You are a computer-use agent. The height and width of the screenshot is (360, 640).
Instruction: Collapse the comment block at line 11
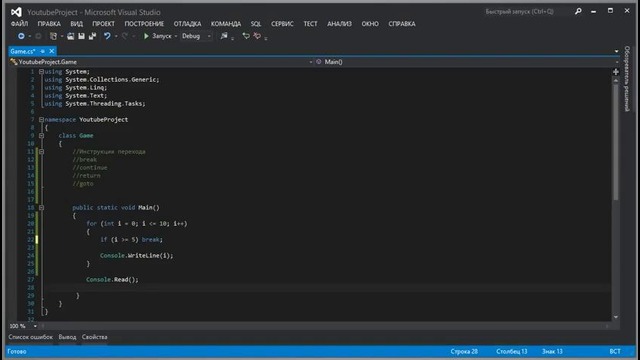tap(41, 151)
